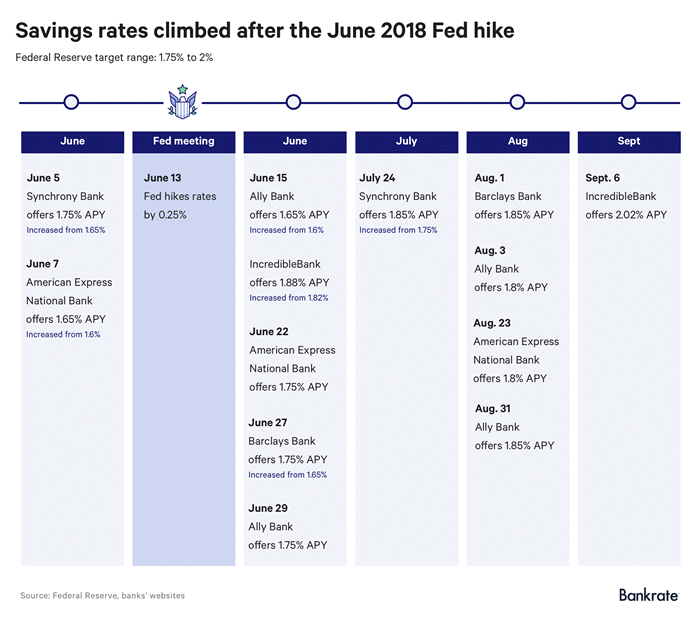
Task: Select the July column header
Action: tap(405, 141)
